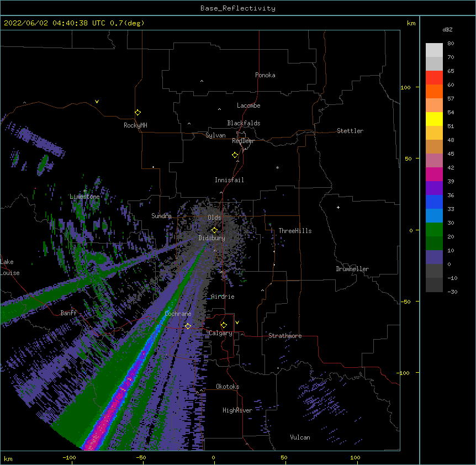476x465 pixels.
Task: Click the yellow radar marker near Olds
Action: tap(214, 230)
